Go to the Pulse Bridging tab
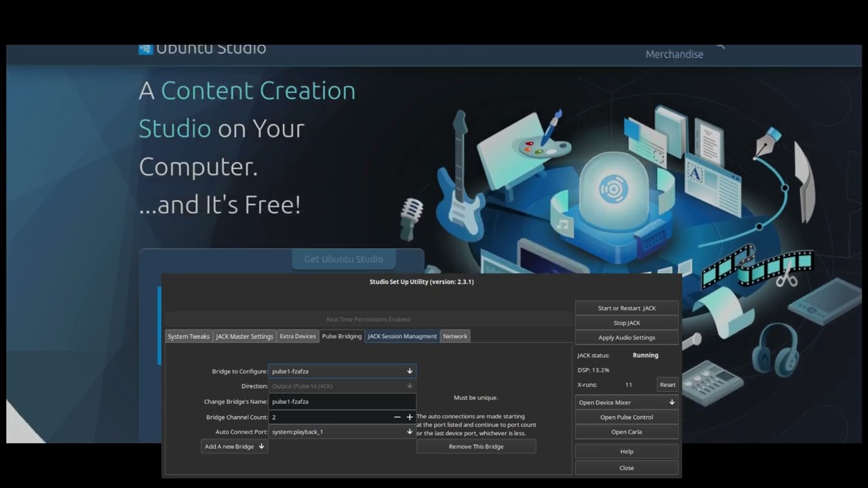Viewport: 868px width, 488px height. [x=342, y=336]
